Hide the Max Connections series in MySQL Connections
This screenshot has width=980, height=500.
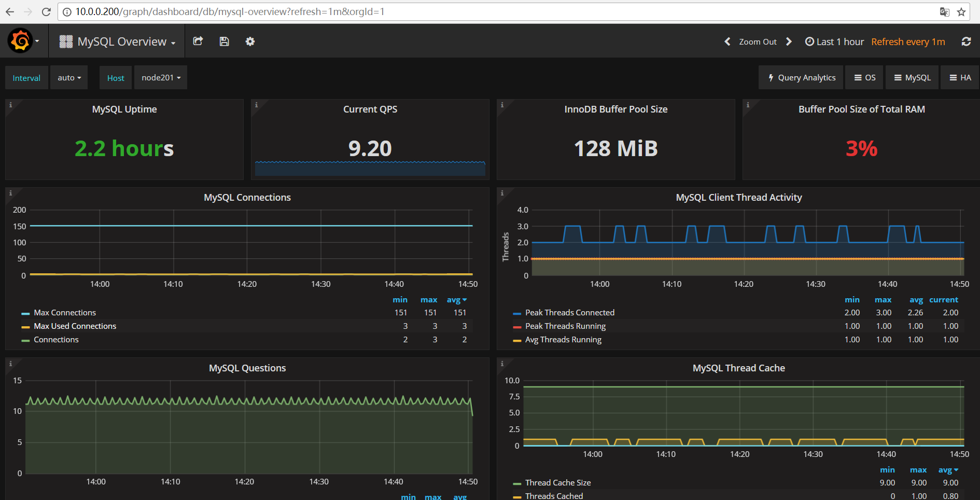pos(65,312)
